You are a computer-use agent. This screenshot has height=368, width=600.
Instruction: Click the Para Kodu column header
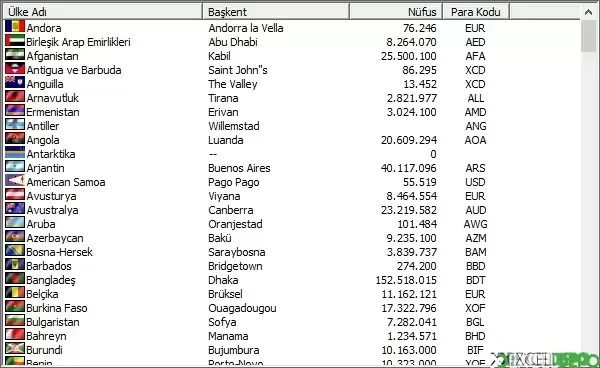tap(476, 12)
